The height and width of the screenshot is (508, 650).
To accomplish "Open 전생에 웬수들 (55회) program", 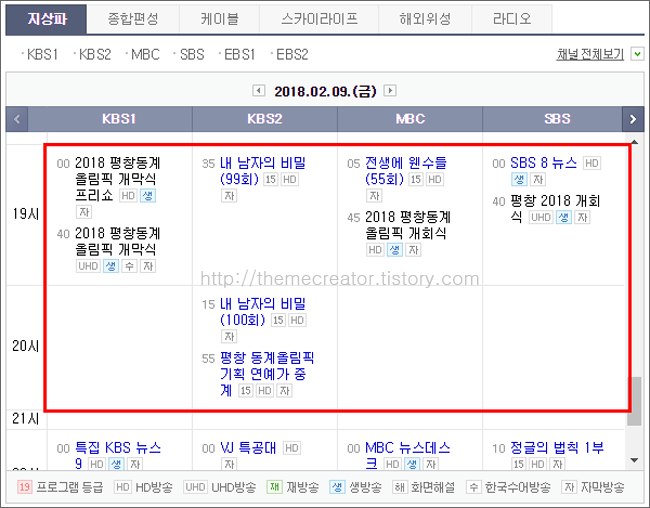I will (405, 171).
